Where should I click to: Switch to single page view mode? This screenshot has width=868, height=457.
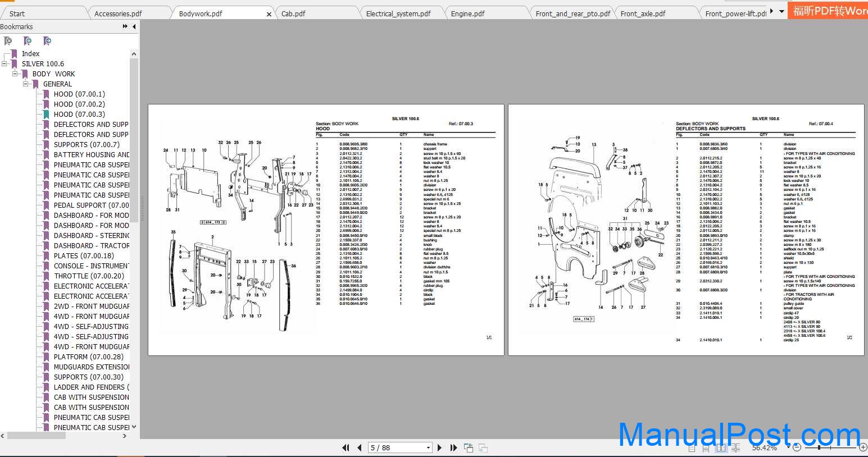(x=692, y=448)
